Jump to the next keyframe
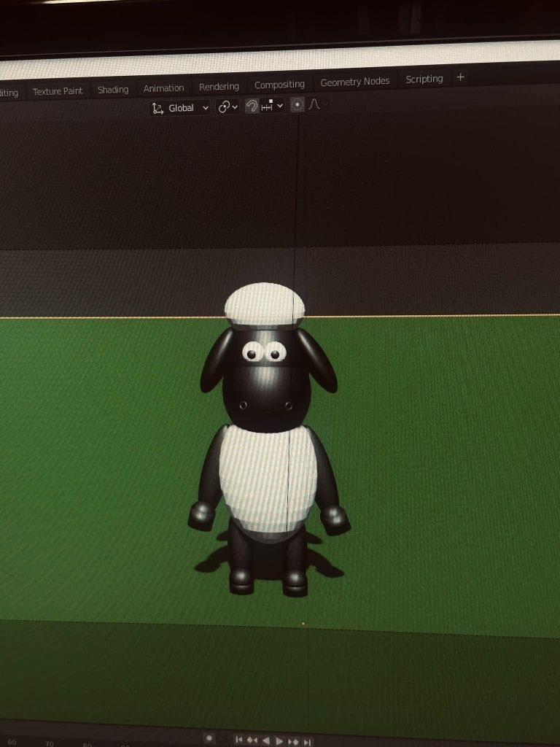The height and width of the screenshot is (747, 560). pyautogui.click(x=293, y=742)
